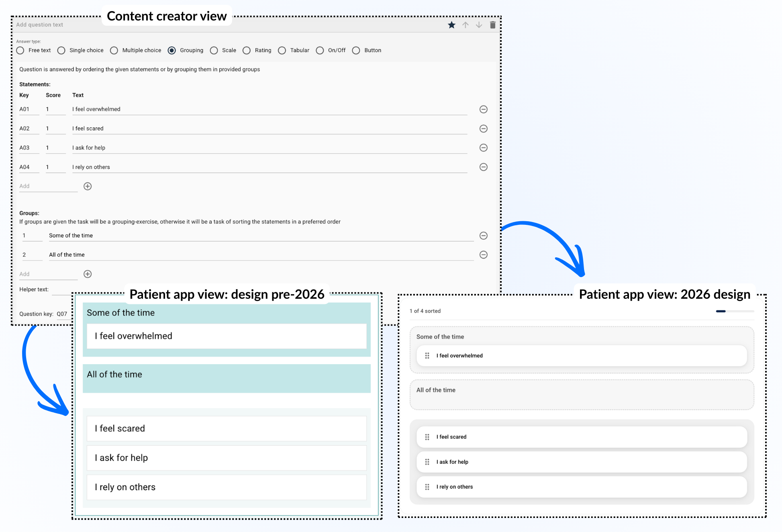
Task: Click the move question up arrow
Action: point(465,25)
